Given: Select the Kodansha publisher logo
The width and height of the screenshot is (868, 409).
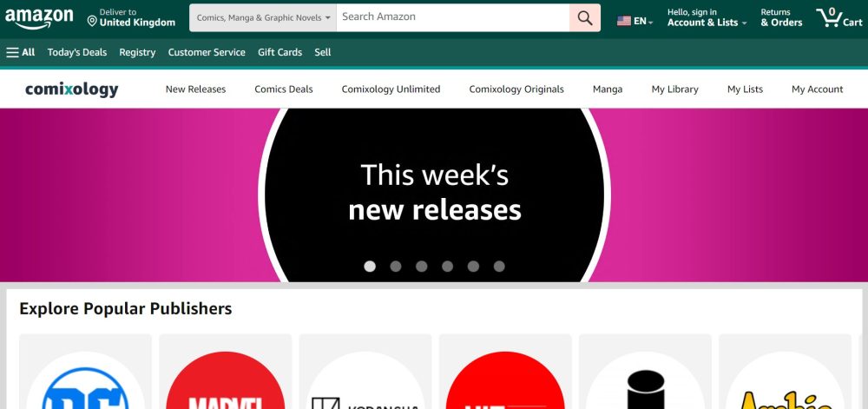Looking at the screenshot, I should tap(365, 380).
